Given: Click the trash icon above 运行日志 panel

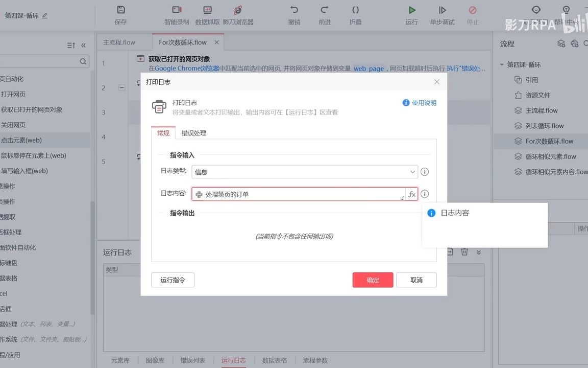Looking at the screenshot, I should (464, 251).
